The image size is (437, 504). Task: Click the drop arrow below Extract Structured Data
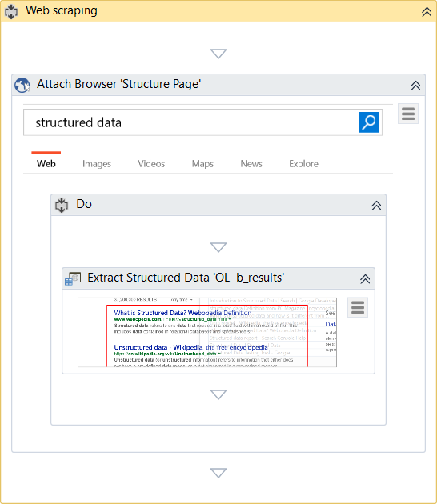[x=218, y=394]
